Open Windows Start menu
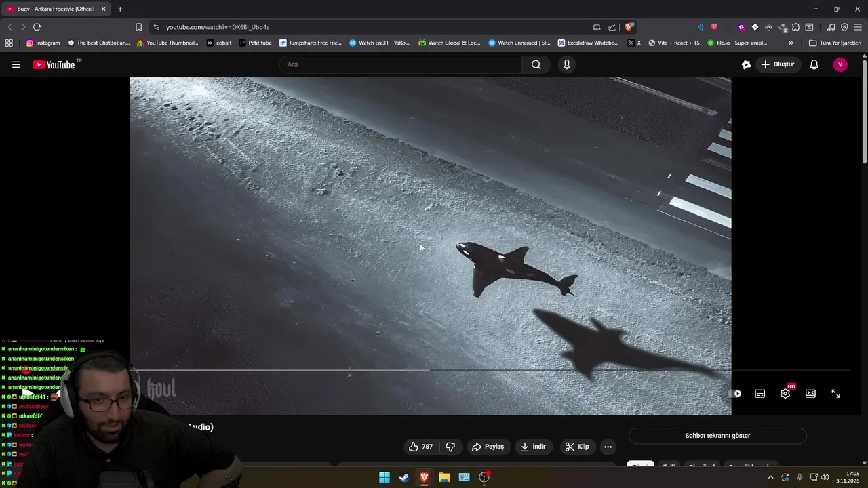The image size is (868, 488). coord(384,477)
